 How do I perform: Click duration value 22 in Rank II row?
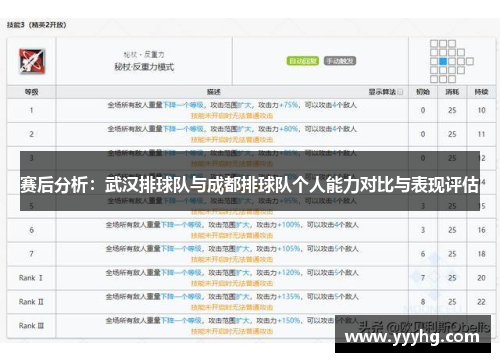click(481, 302)
